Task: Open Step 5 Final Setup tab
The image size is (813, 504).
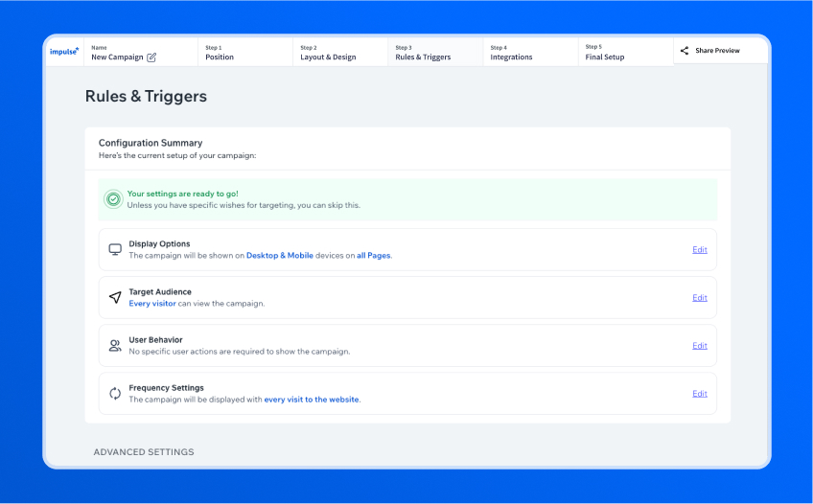Action: [626, 52]
